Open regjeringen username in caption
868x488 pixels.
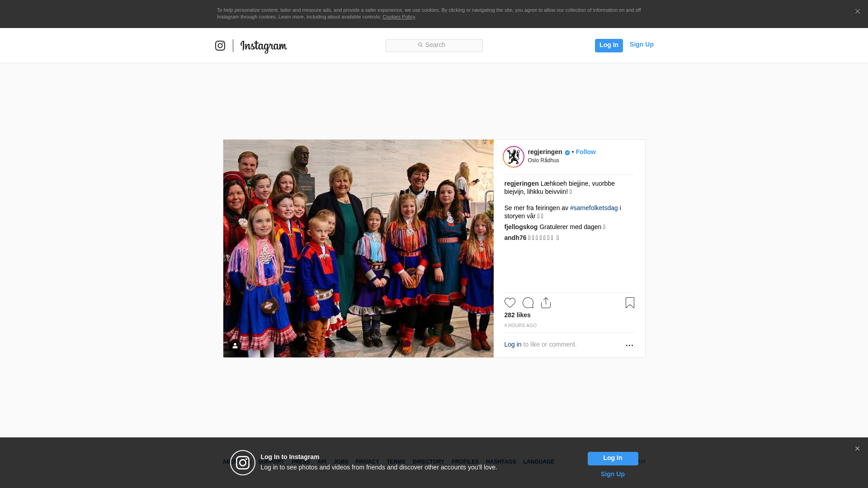click(522, 183)
